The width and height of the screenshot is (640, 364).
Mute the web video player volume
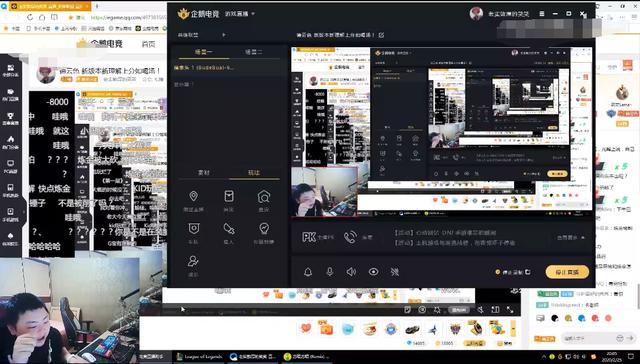[480, 310]
